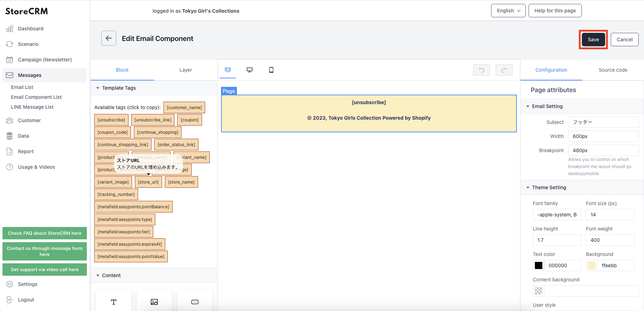
Task: Open Help for this page
Action: point(555,11)
